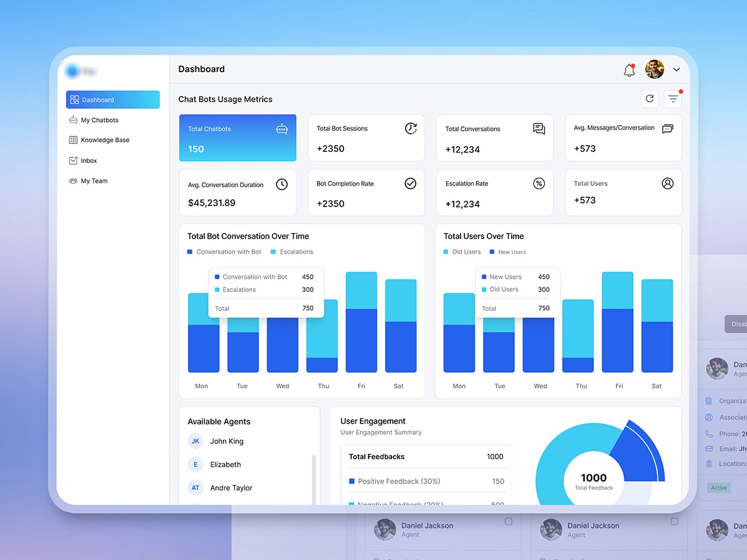
Task: Click the Knowledge Base book icon
Action: (73, 140)
